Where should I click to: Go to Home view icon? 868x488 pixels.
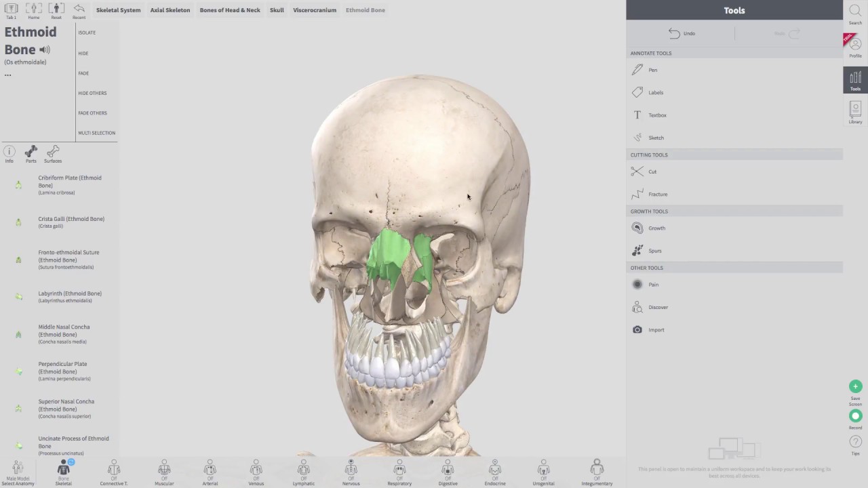pyautogui.click(x=33, y=10)
